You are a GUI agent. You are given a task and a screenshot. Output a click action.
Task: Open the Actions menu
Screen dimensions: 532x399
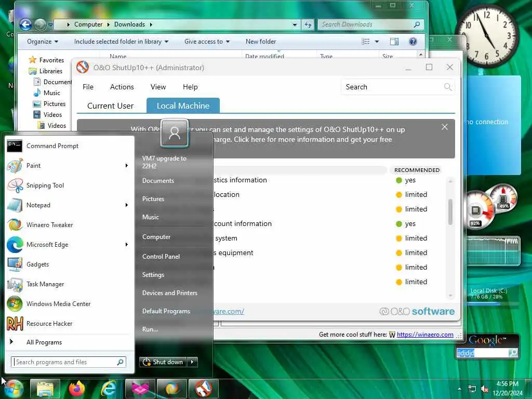coord(122,87)
